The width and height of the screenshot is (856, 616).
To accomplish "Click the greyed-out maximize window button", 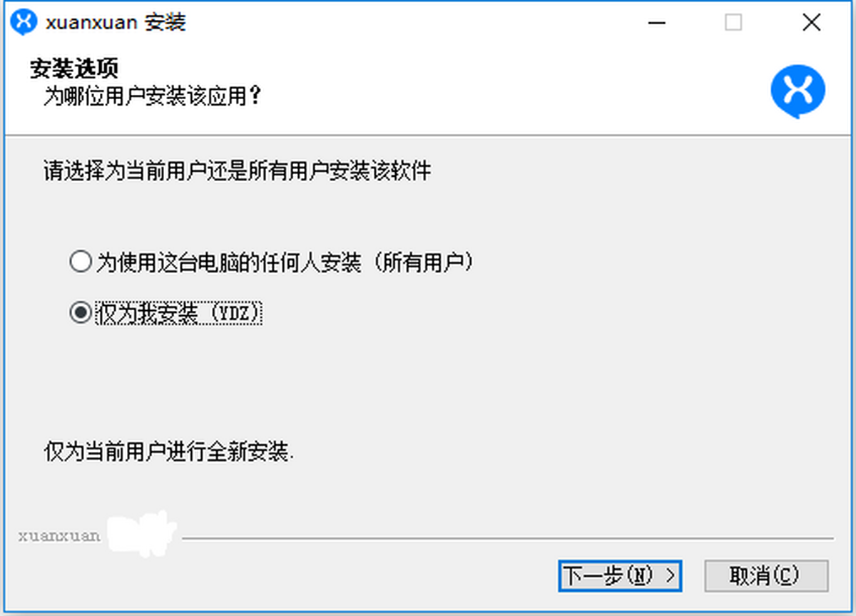I will [733, 23].
